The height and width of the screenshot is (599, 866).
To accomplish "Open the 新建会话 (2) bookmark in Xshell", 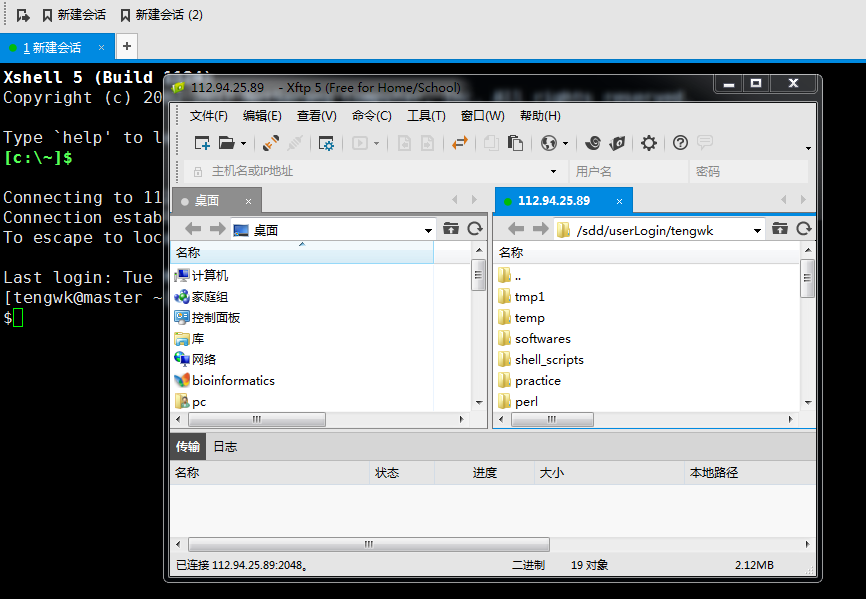I will tap(162, 15).
